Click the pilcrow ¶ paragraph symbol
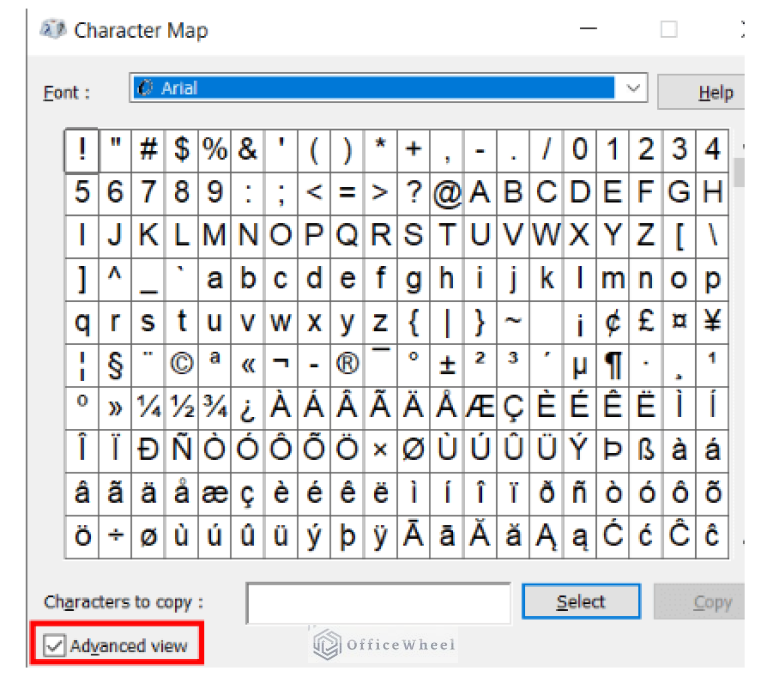This screenshot has width=767, height=683. [612, 366]
